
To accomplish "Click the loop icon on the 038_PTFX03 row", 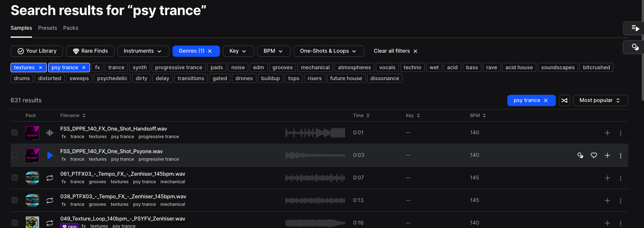I will tap(50, 201).
